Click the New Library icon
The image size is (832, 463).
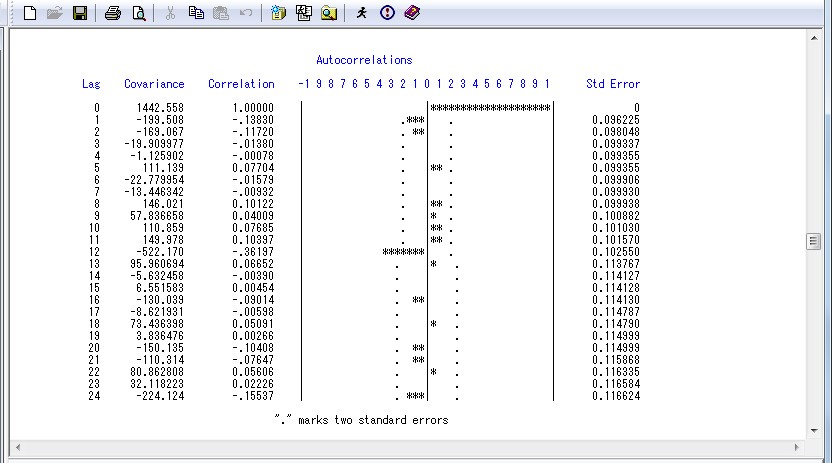[279, 13]
